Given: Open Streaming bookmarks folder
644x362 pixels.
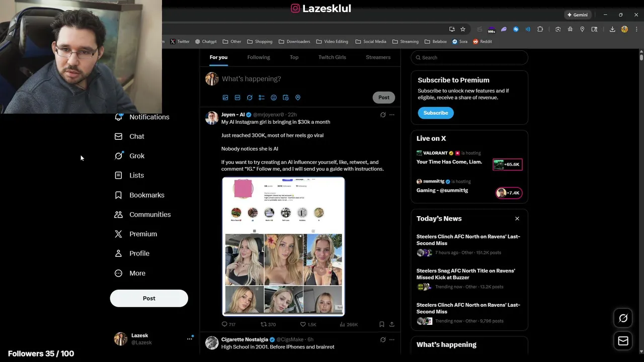Looking at the screenshot, I should click(x=406, y=42).
